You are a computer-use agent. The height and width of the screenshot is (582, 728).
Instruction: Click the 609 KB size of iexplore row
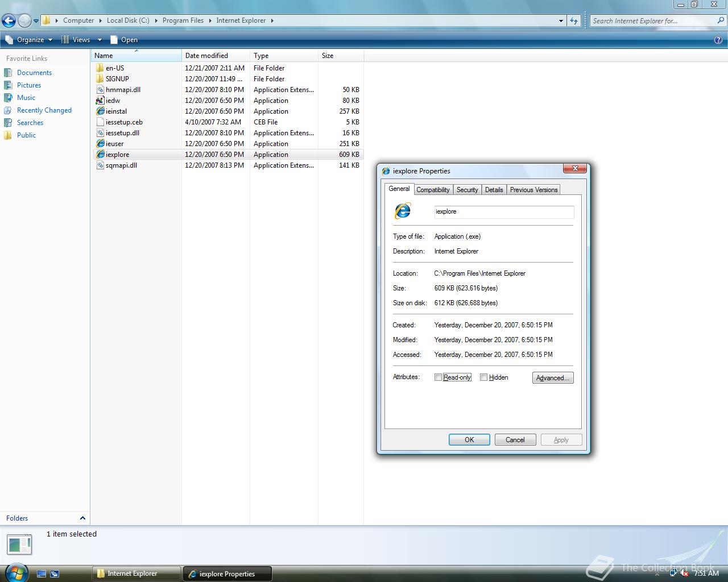tap(349, 155)
